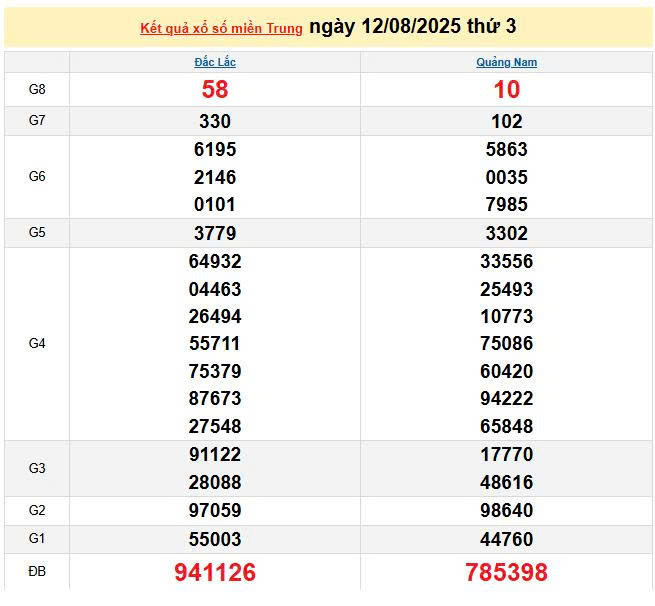Select the ĐB row label
This screenshot has width=655, height=606.
tap(37, 571)
